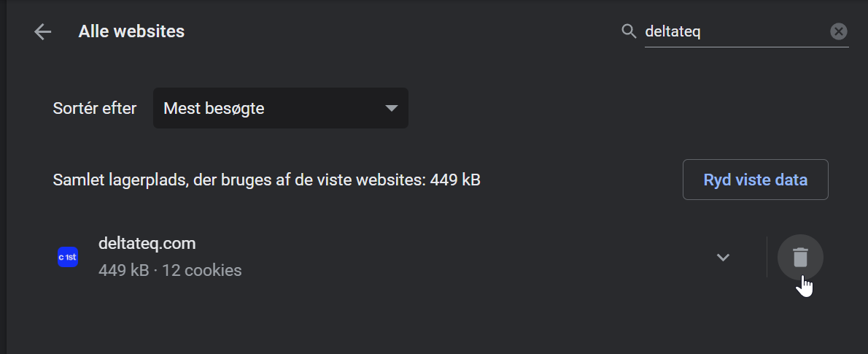
Task: Delete deltateq.com data with trash icon
Action: point(800,257)
